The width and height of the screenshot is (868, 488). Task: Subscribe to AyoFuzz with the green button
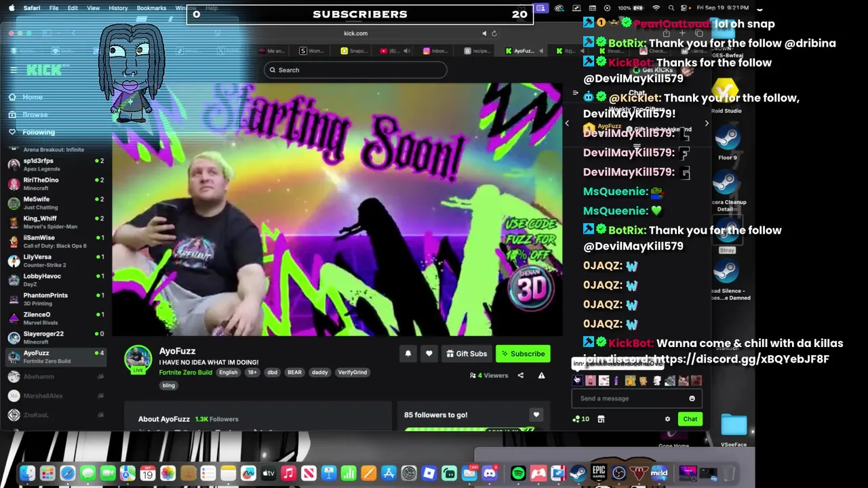pos(523,354)
